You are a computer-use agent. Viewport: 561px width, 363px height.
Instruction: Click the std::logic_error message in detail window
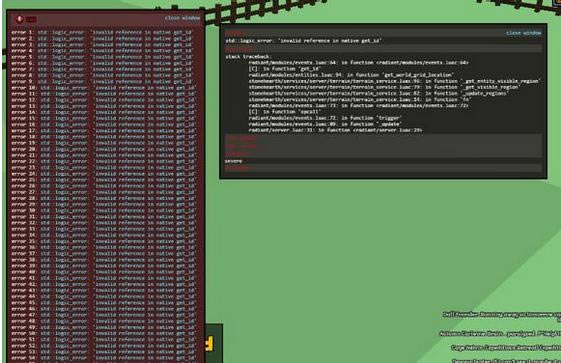click(x=303, y=41)
